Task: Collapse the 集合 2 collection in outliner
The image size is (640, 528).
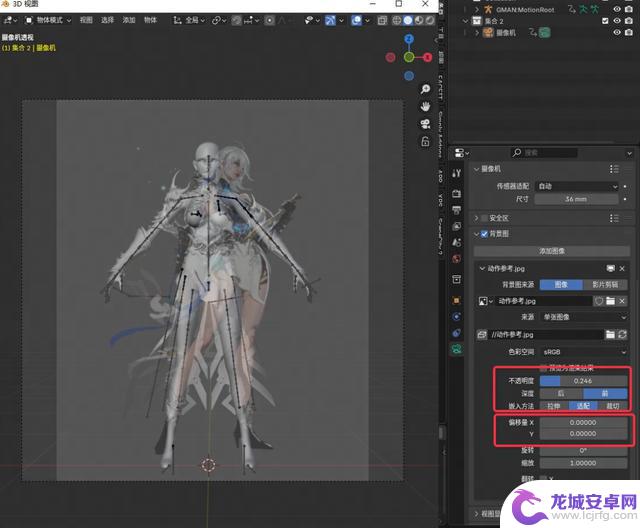Action: (466, 20)
